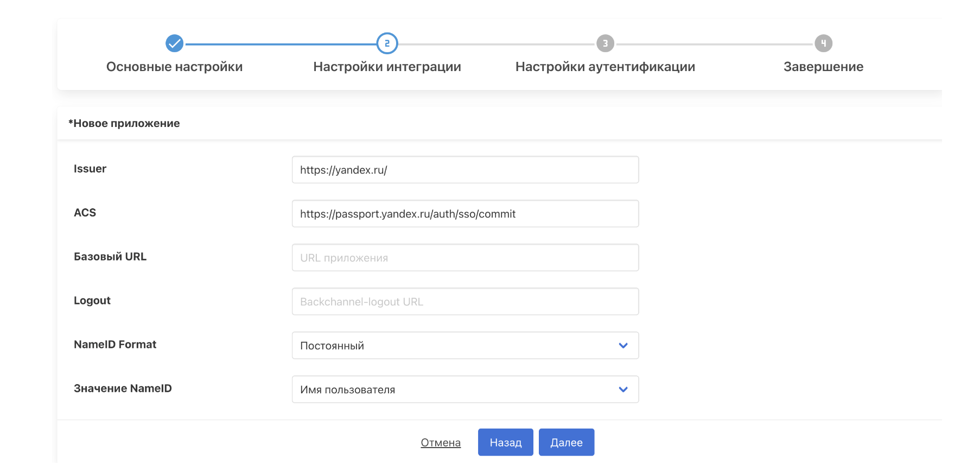The image size is (980, 472).
Task: Go to the Основные настройки step label
Action: (x=174, y=67)
